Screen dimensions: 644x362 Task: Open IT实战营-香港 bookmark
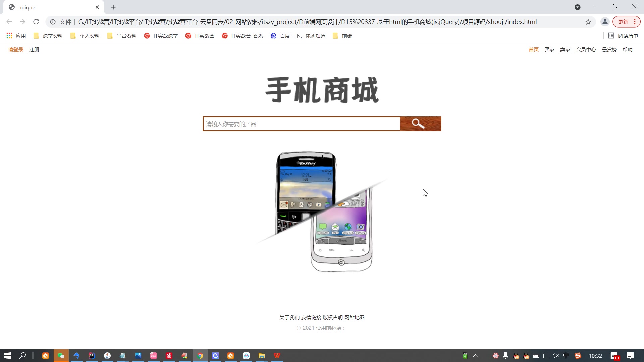point(243,36)
